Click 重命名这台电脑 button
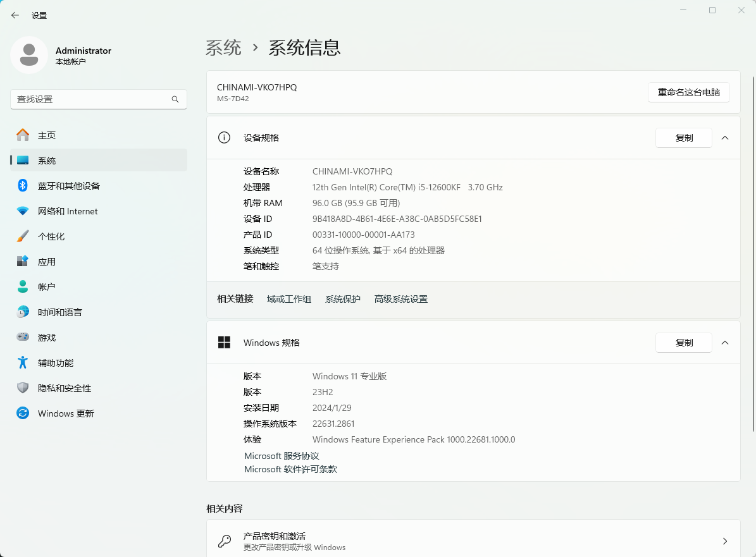Screen dimensions: 756x557 tap(688, 92)
